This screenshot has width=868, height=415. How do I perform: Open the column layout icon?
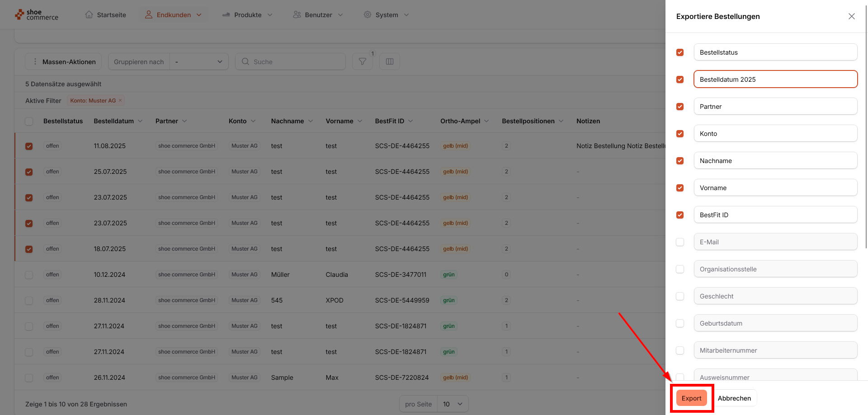(389, 61)
